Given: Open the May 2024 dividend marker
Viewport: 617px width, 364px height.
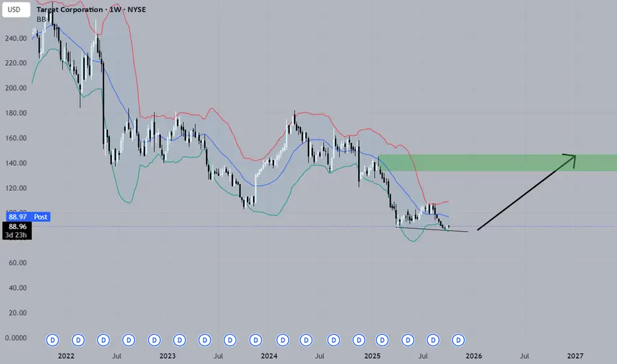Looking at the screenshot, I should [x=306, y=340].
